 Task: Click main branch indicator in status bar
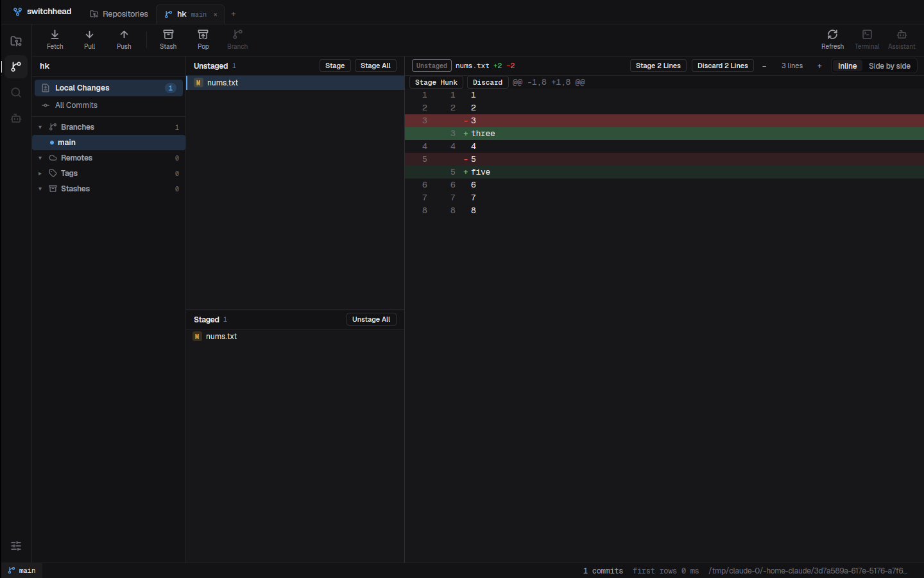(x=22, y=570)
